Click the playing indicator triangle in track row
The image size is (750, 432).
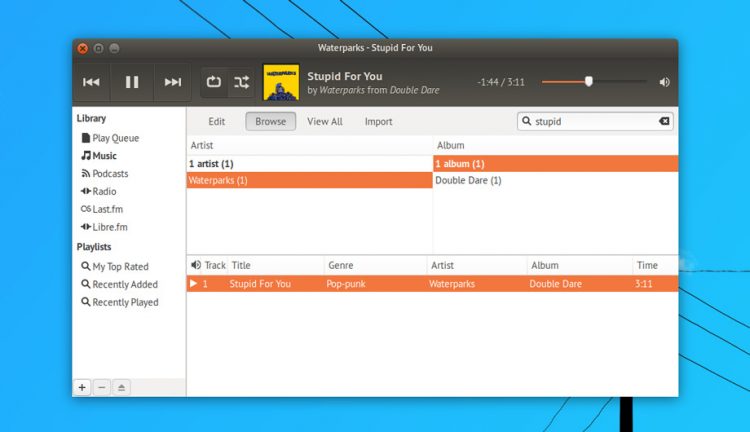[193, 283]
